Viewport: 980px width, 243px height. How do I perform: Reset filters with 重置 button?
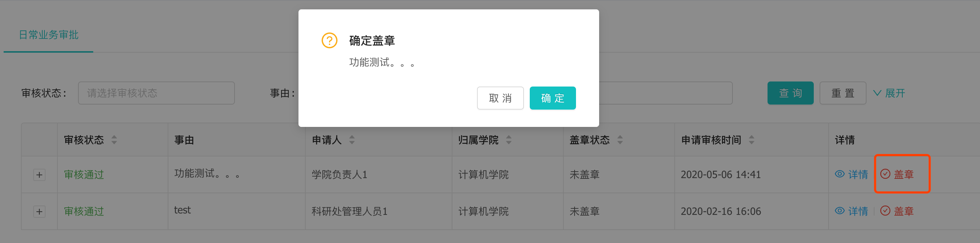coord(843,93)
